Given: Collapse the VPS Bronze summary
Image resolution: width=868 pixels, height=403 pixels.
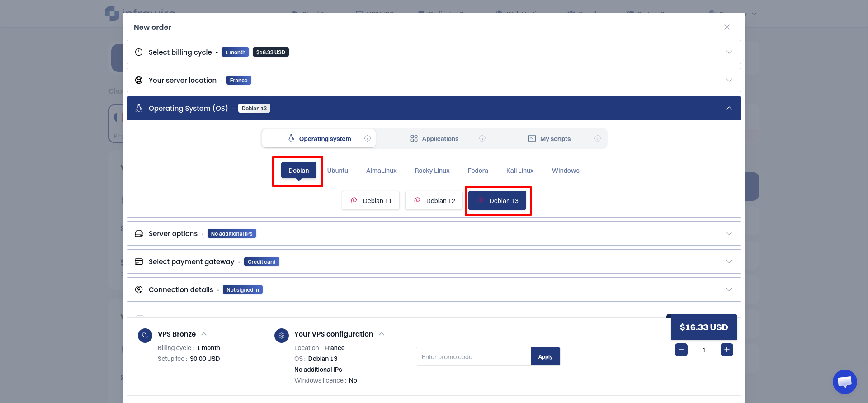Looking at the screenshot, I should coord(204,334).
